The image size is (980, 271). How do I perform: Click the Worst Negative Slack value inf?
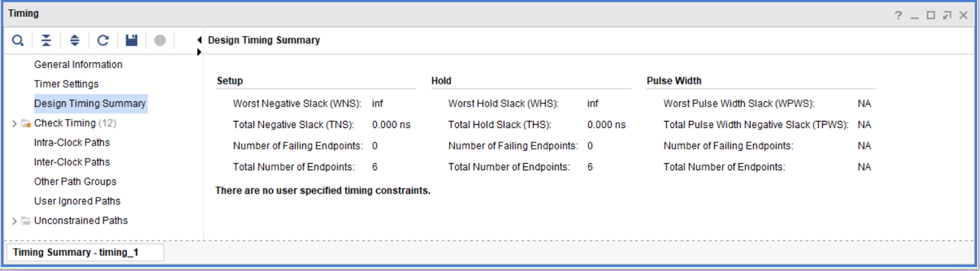pos(377,103)
